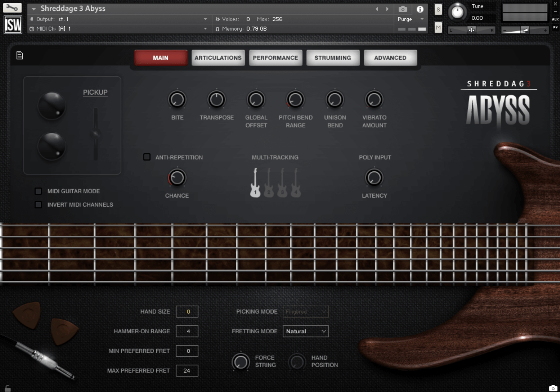Viewport: 560px width, 392px height.
Task: Open the instrument info panel via document icon
Action: point(19,55)
